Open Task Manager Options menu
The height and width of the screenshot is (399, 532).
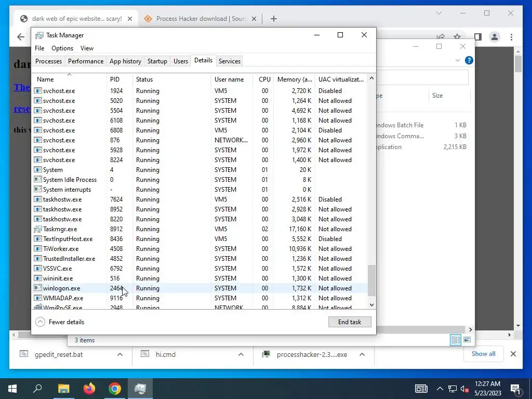tap(62, 48)
